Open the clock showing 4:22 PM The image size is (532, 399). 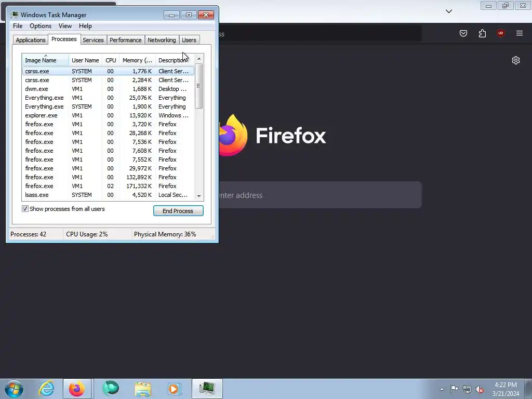(506, 389)
